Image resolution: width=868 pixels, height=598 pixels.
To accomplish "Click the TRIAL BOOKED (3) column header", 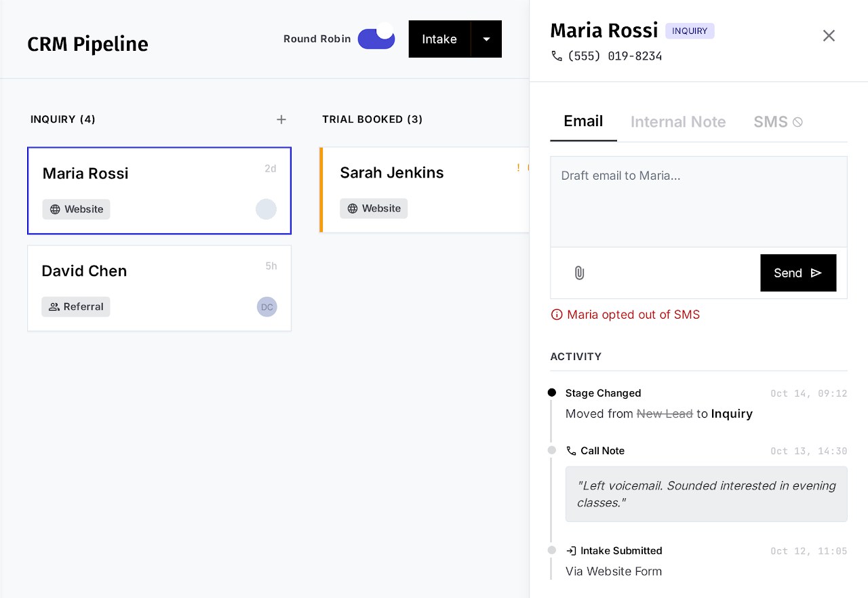I will [372, 119].
